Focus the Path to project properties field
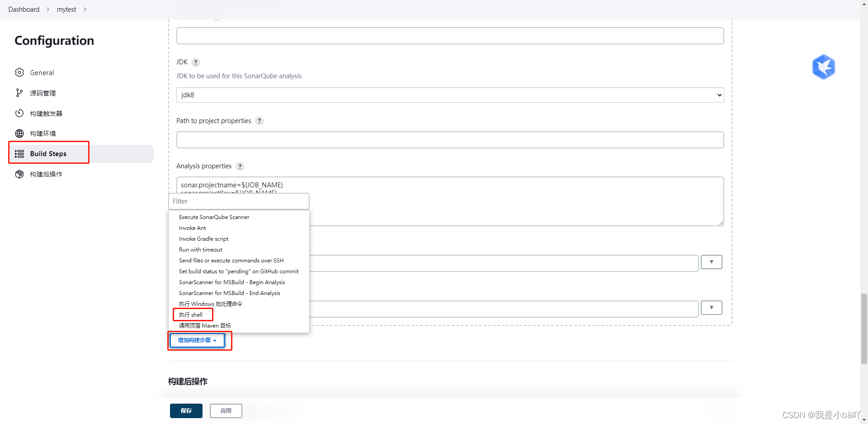Screen dimensions: 868x424 [x=450, y=140]
